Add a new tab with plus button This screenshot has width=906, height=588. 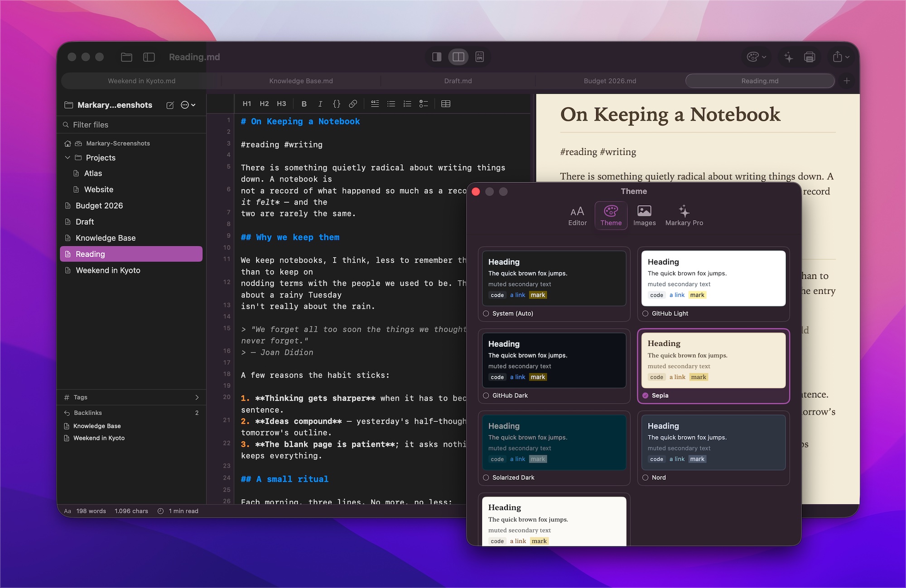[x=847, y=81]
